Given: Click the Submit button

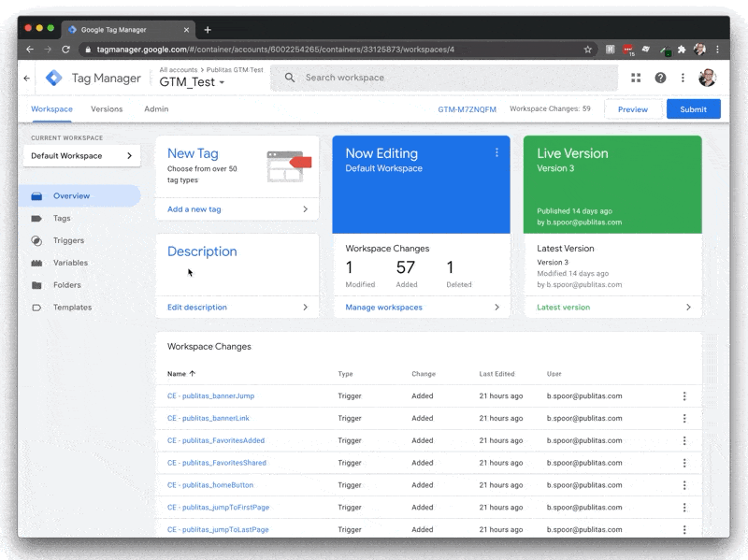Looking at the screenshot, I should (693, 108).
